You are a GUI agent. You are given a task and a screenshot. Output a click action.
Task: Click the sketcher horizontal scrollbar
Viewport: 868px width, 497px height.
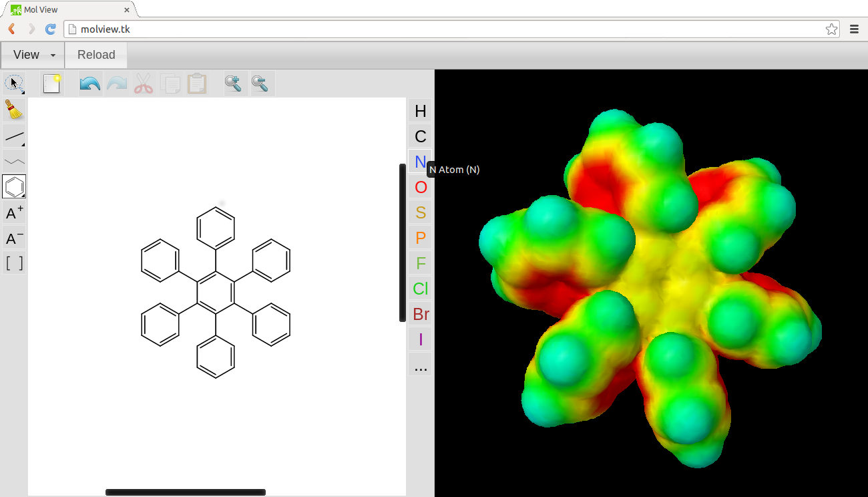[x=186, y=492]
